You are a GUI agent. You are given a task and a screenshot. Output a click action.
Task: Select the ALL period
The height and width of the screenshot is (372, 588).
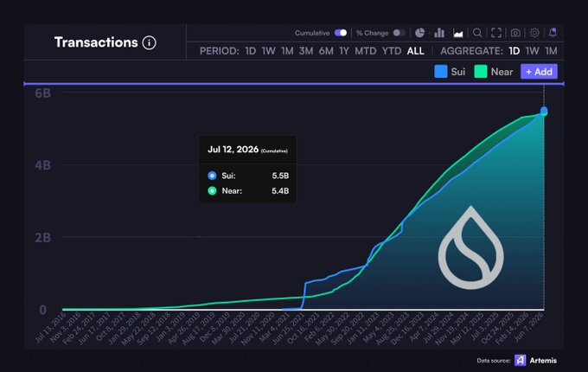416,51
